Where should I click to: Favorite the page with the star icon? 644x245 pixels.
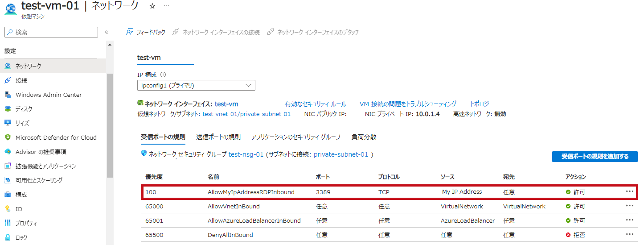(x=152, y=6)
